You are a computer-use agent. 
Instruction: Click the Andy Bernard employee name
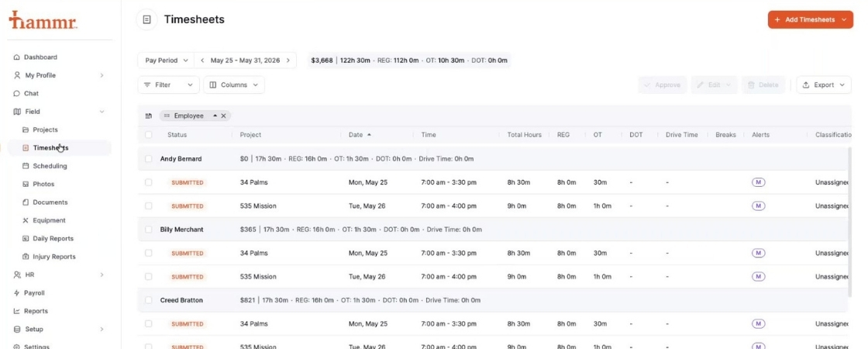[x=181, y=158]
